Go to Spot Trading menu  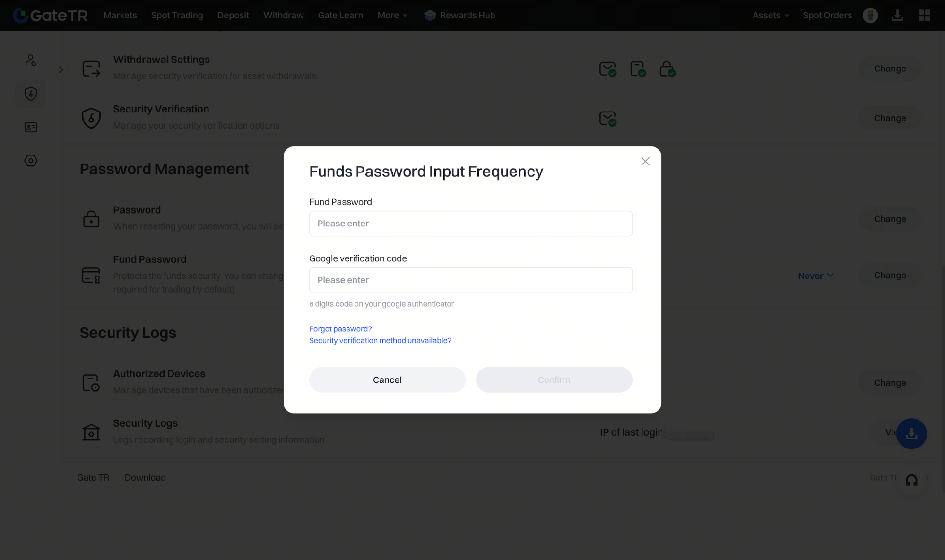pyautogui.click(x=177, y=15)
